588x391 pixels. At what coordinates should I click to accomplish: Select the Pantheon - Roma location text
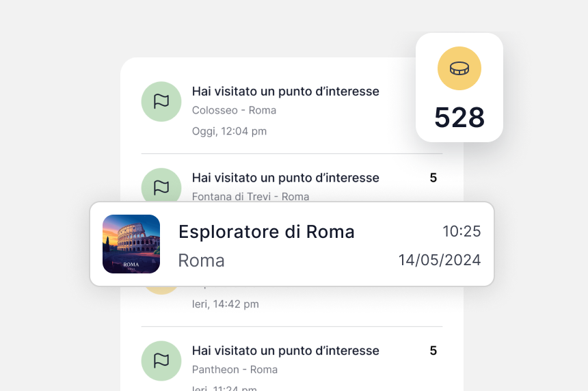235,370
